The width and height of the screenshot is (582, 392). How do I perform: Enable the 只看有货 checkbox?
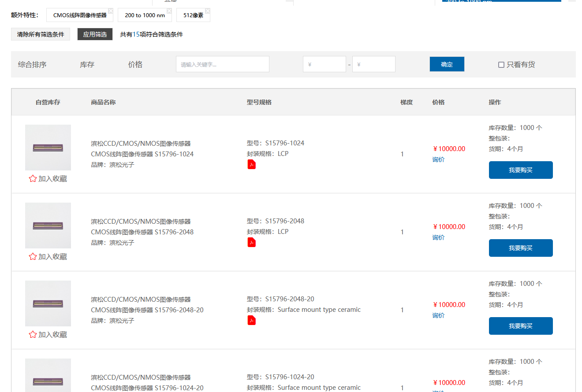tap(501, 65)
